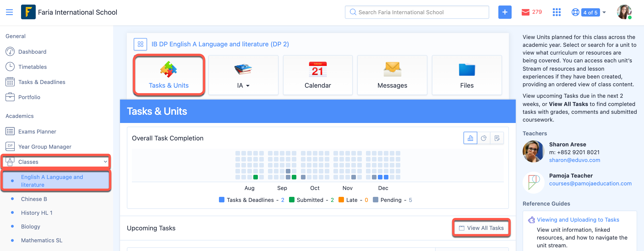Email courses@pamojaeducation.com link
The image size is (644, 251).
(x=590, y=183)
